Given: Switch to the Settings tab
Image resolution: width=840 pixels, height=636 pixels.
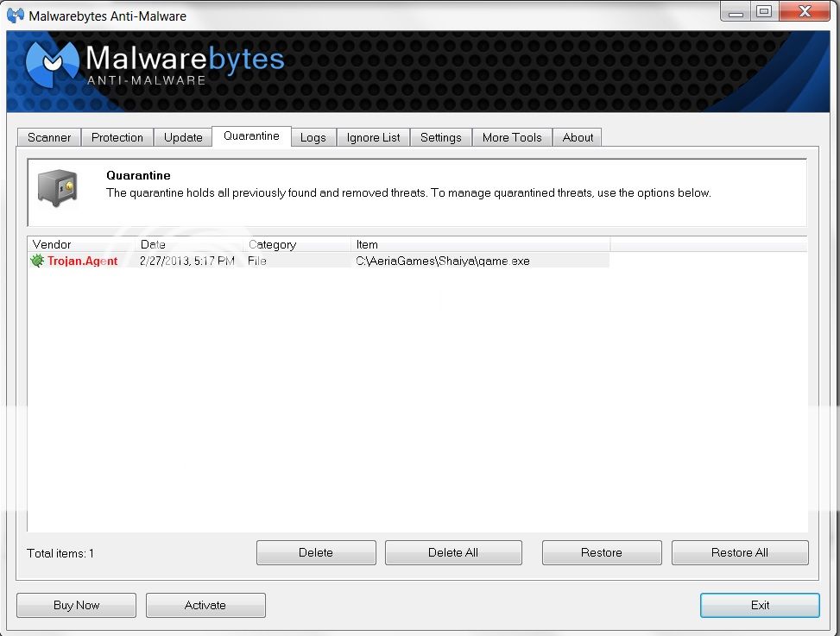Looking at the screenshot, I should pos(441,137).
